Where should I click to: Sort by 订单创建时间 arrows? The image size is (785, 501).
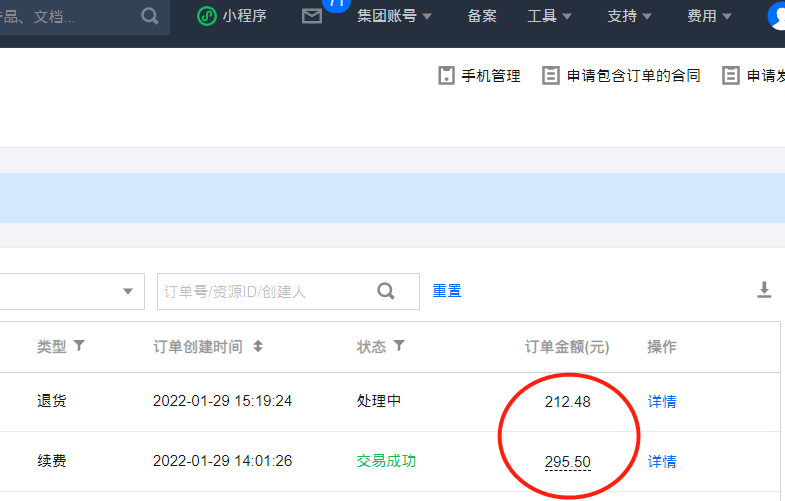coord(258,346)
